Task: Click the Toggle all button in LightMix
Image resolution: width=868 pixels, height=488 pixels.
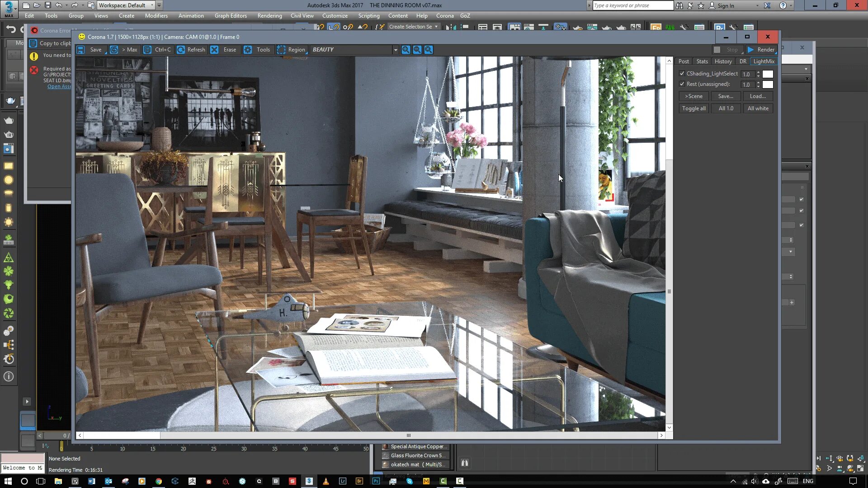Action: click(x=693, y=108)
